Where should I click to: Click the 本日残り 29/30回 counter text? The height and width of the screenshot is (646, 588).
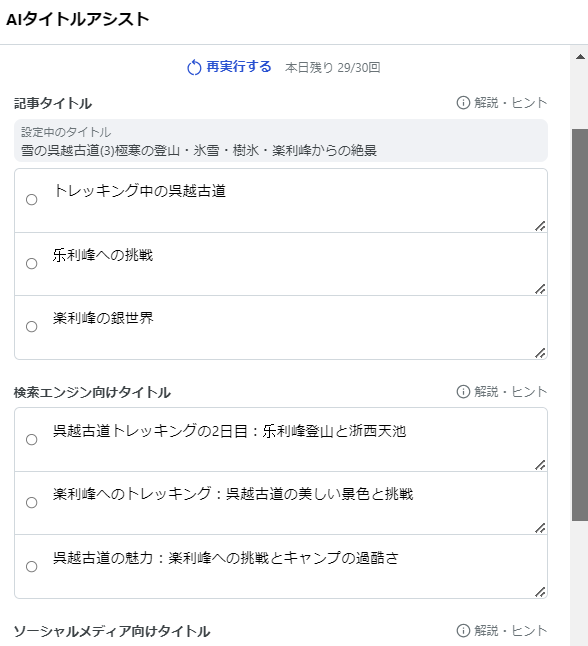(x=333, y=68)
